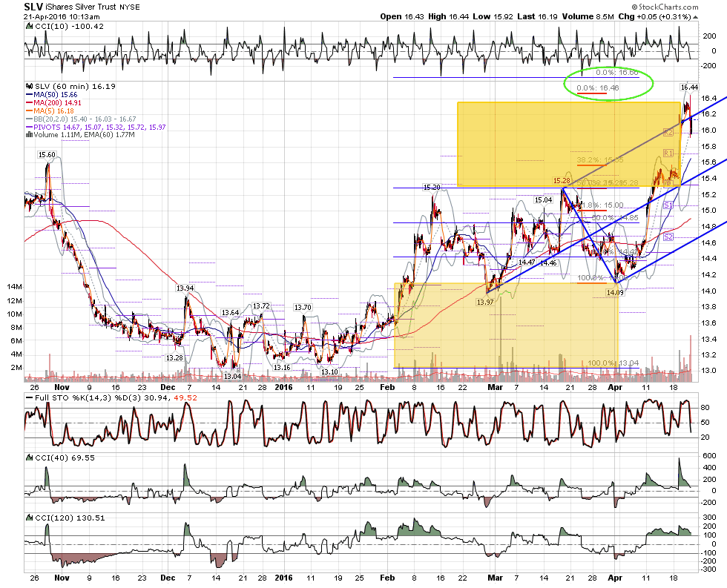Click the High 16.44 quote in the header
This screenshot has height=588, width=727.
pos(448,16)
